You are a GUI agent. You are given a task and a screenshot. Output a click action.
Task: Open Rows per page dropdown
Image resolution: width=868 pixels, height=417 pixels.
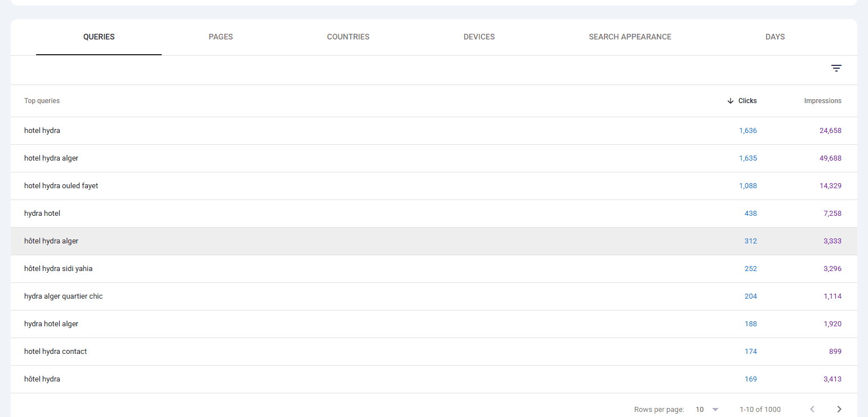click(x=707, y=410)
